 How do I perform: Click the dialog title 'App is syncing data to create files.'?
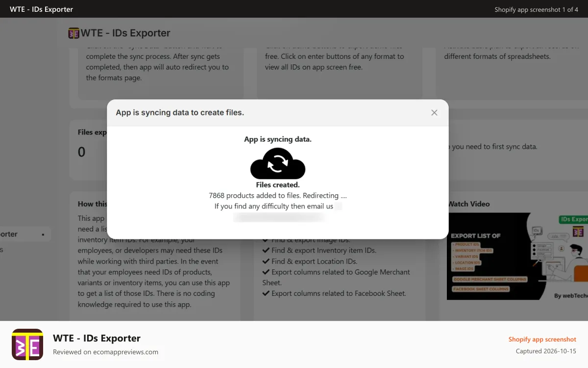(180, 112)
